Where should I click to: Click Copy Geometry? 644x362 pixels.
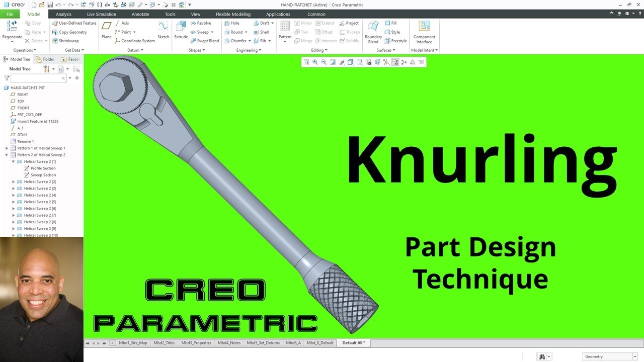tap(69, 32)
